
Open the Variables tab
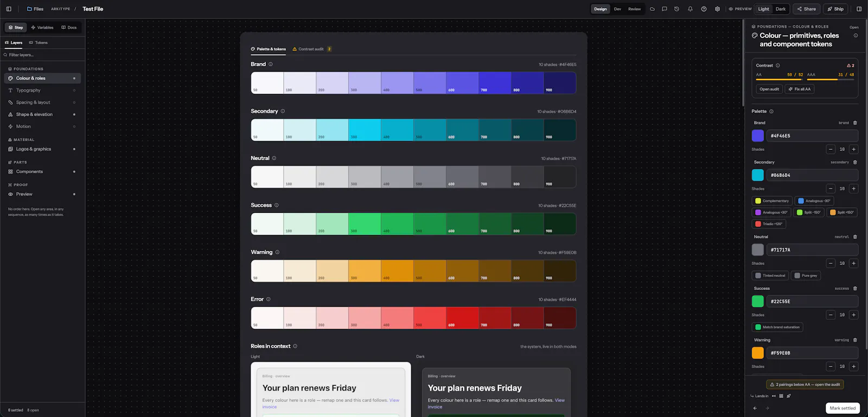(42, 27)
